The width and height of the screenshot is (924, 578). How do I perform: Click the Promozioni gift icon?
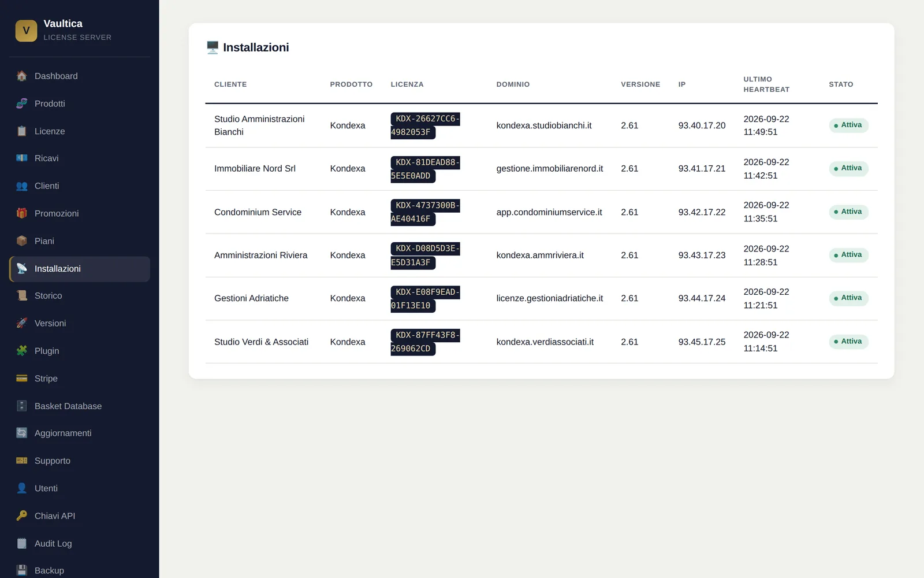coord(22,213)
